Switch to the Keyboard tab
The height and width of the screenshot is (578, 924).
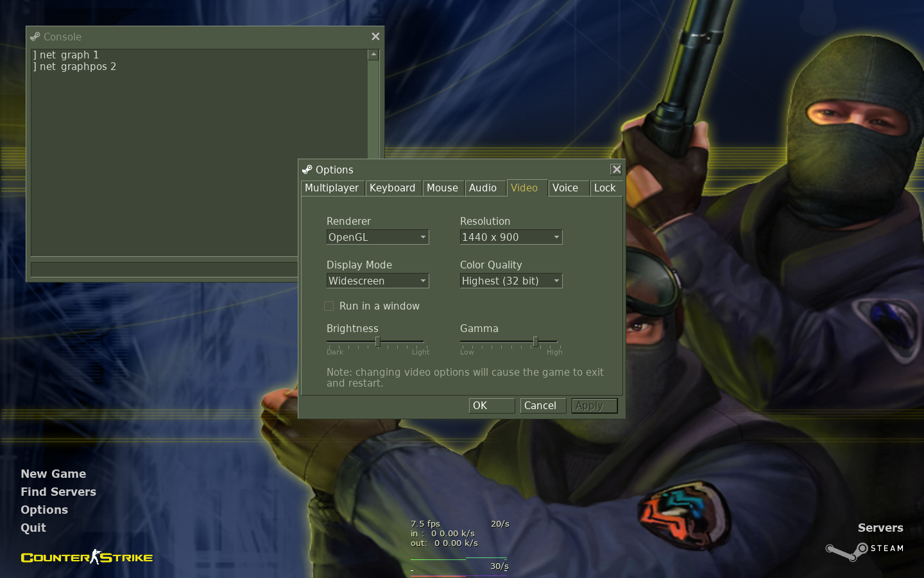[x=393, y=188]
